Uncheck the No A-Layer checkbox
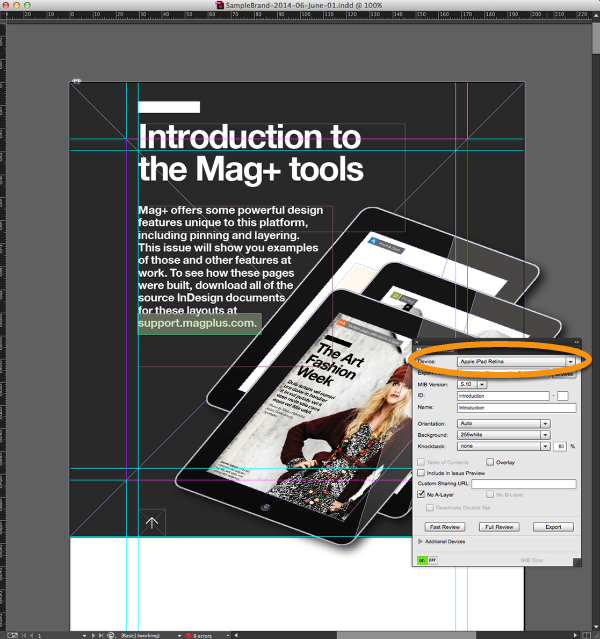 pyautogui.click(x=421, y=494)
